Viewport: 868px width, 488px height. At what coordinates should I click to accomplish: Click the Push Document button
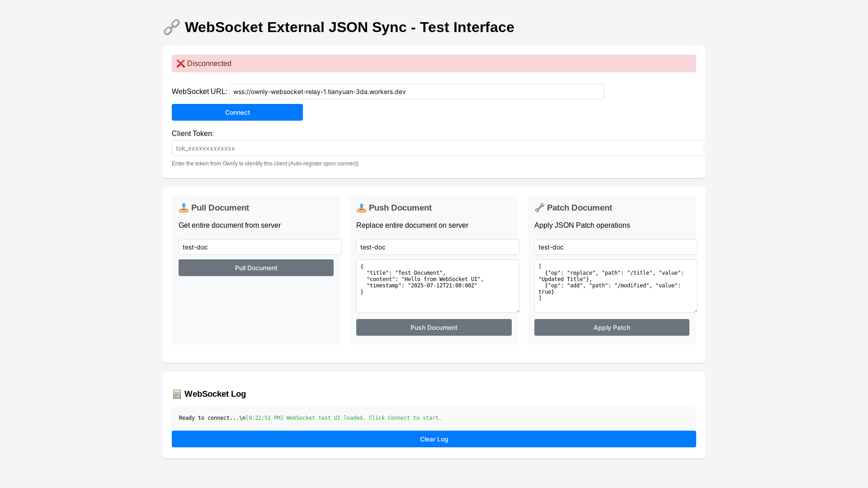pos(434,328)
